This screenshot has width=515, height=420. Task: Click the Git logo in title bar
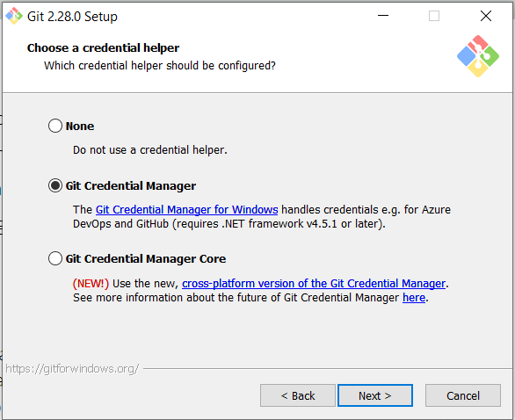[x=14, y=16]
